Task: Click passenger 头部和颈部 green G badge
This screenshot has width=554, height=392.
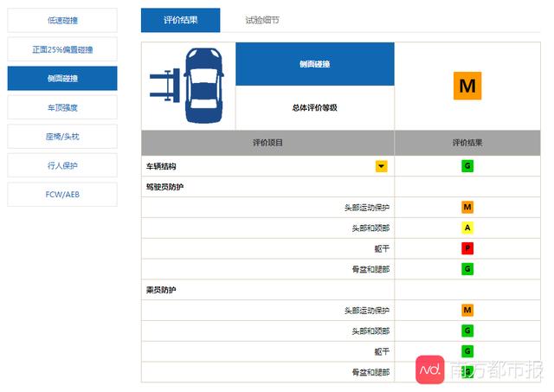Action: point(467,331)
